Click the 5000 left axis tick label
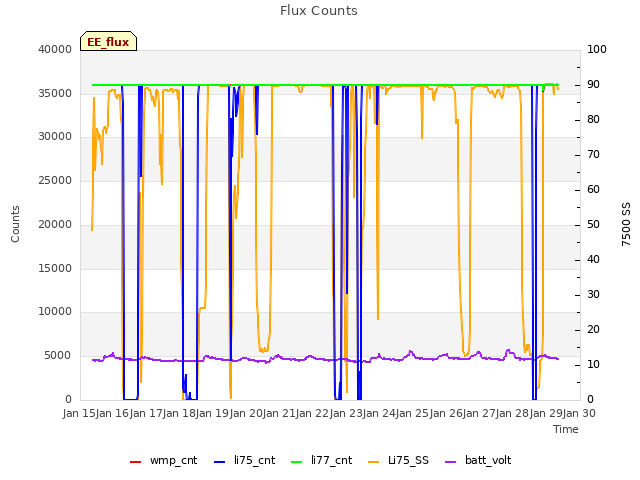 point(58,356)
